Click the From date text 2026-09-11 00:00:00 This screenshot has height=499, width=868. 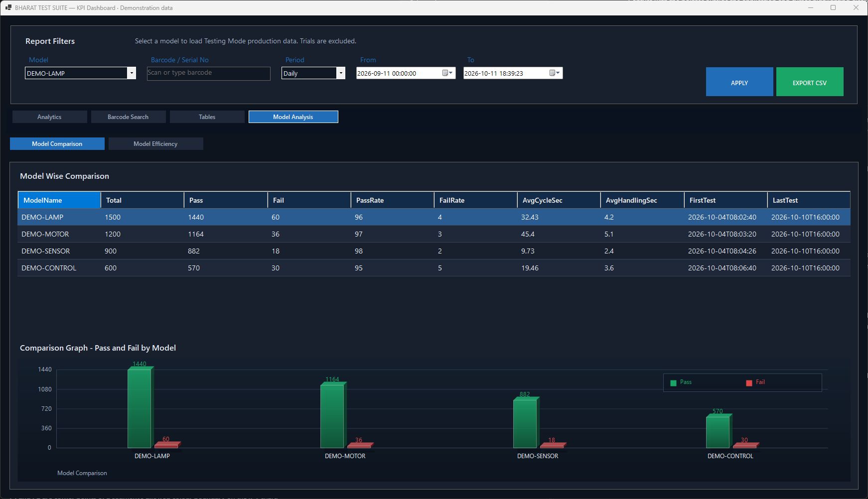coord(387,73)
